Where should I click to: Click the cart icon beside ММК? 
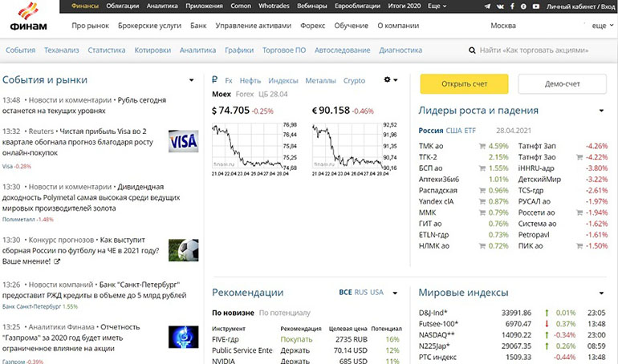click(x=482, y=212)
